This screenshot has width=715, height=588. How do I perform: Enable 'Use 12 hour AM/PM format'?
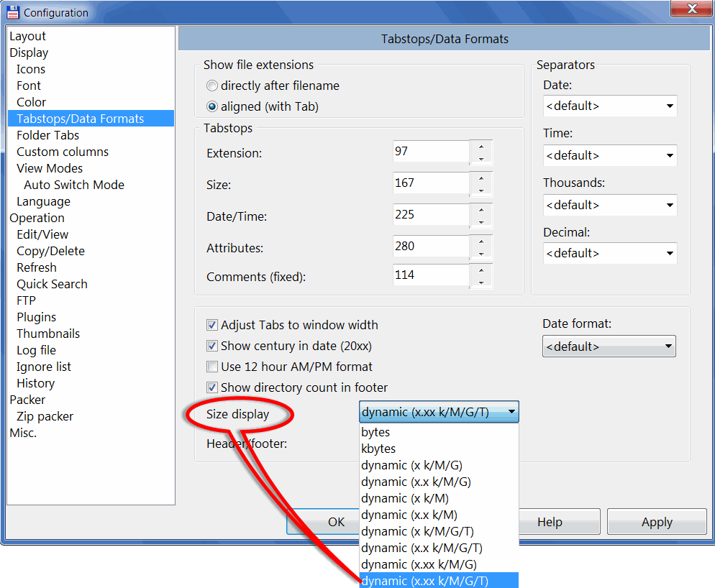point(212,367)
